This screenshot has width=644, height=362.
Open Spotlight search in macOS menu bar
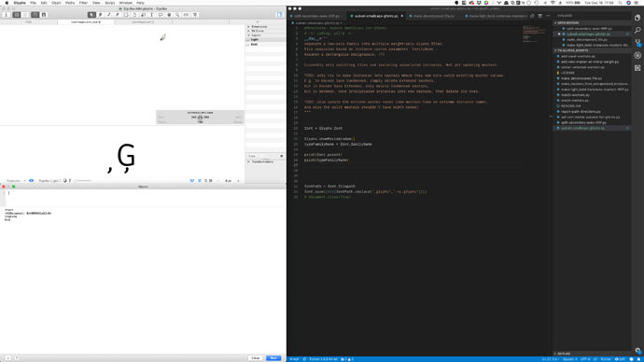[620, 3]
